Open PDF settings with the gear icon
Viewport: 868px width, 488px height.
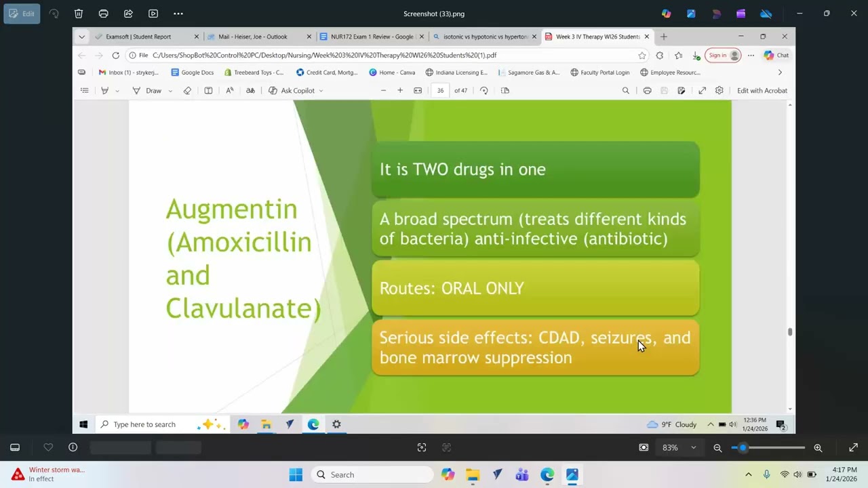click(719, 91)
